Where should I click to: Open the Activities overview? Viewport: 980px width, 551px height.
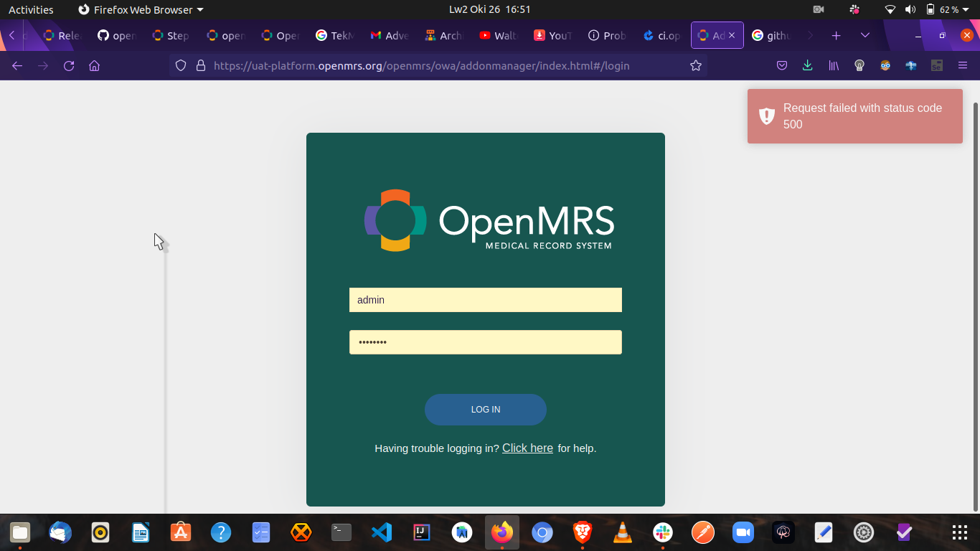(31, 9)
